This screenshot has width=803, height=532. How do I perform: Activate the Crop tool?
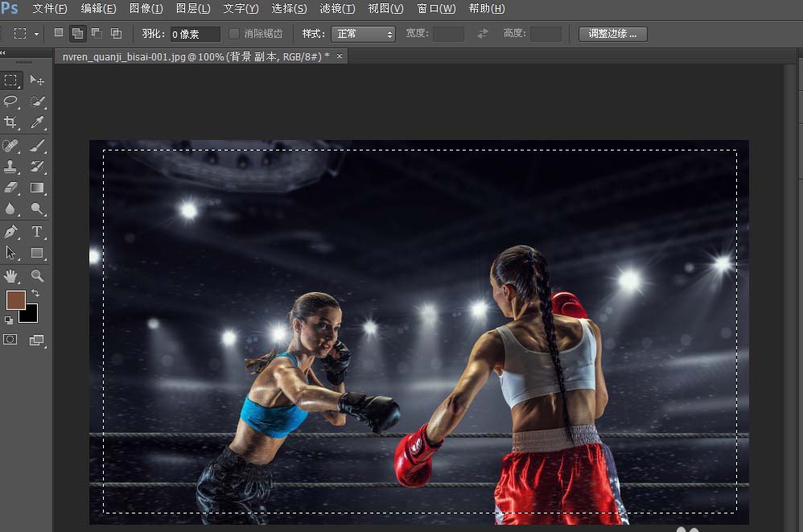tap(11, 123)
